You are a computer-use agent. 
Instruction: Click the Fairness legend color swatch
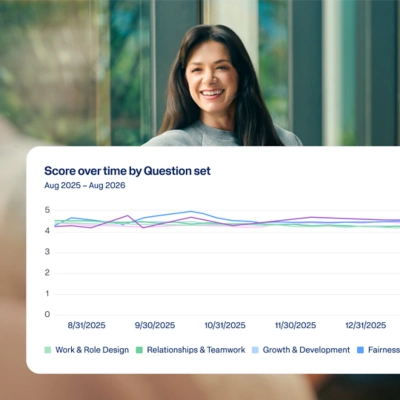[x=360, y=350]
